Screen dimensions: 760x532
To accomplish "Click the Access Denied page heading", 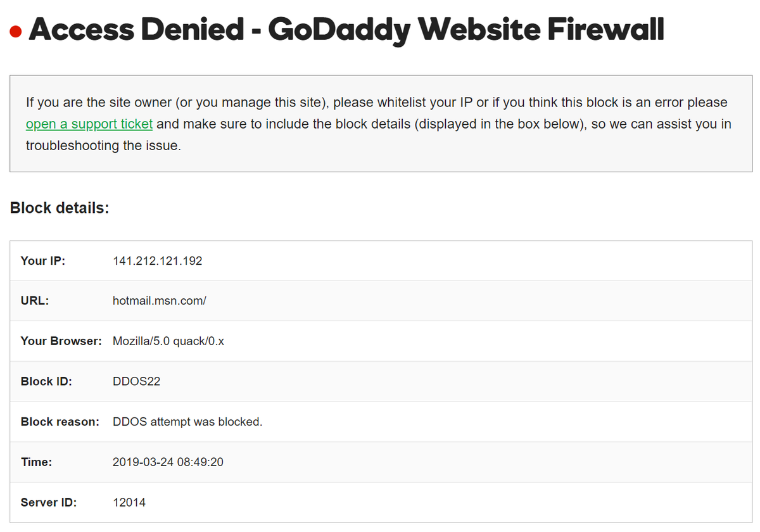I will pyautogui.click(x=346, y=30).
